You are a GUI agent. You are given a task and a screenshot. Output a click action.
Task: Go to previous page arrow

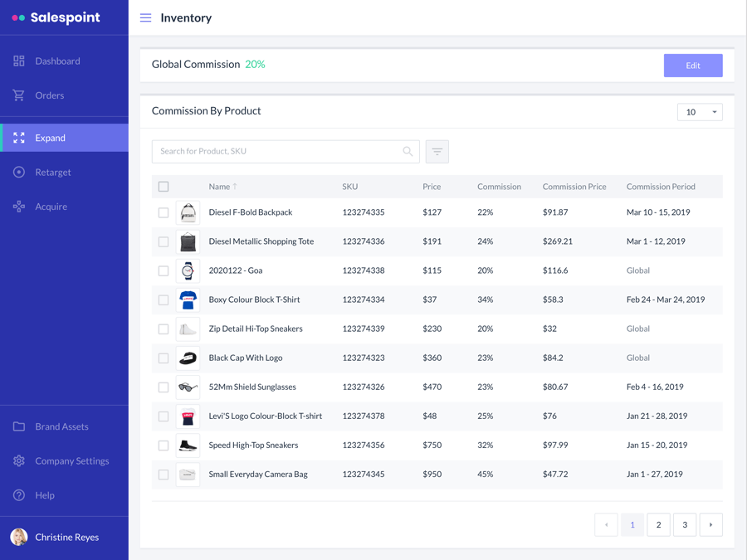(606, 524)
